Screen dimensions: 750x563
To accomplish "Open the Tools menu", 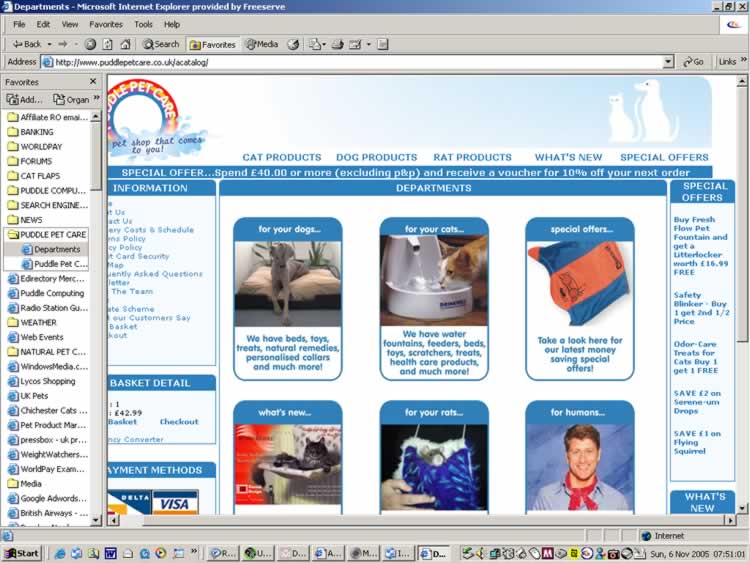I will (143, 24).
